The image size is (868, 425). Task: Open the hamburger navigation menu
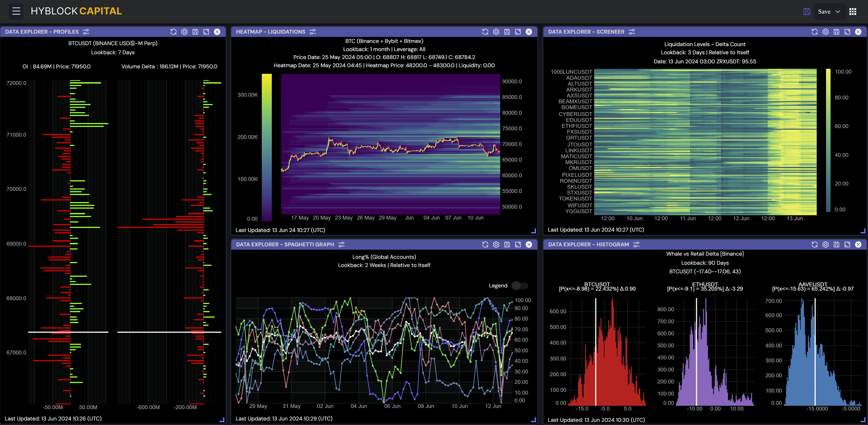click(16, 11)
